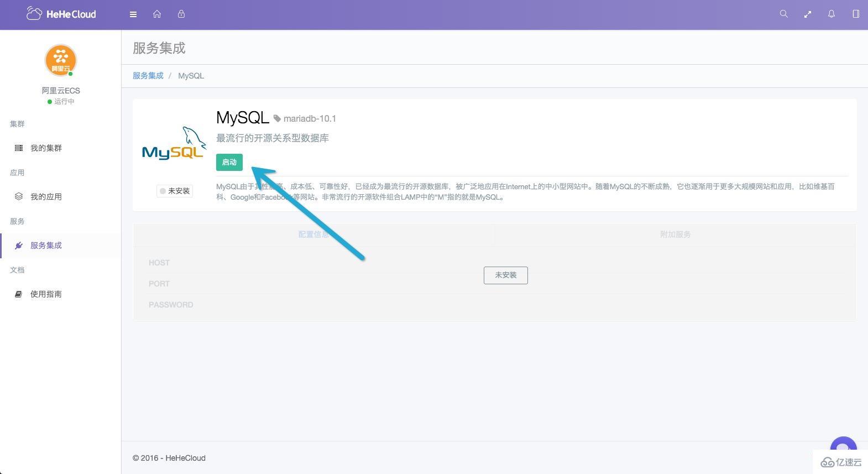Image resolution: width=868 pixels, height=474 pixels.
Task: Click the 阿里云ECS cluster name
Action: tap(61, 90)
